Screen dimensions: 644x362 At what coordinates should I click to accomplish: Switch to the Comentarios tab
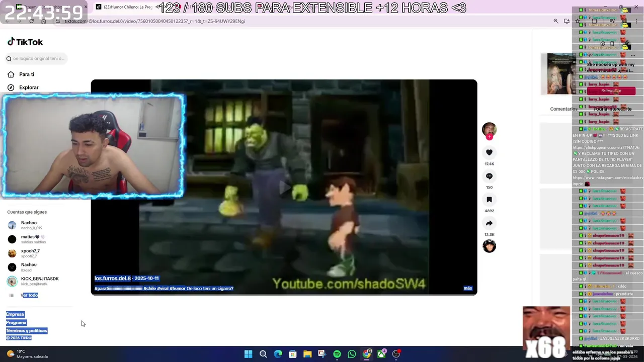pyautogui.click(x=563, y=109)
